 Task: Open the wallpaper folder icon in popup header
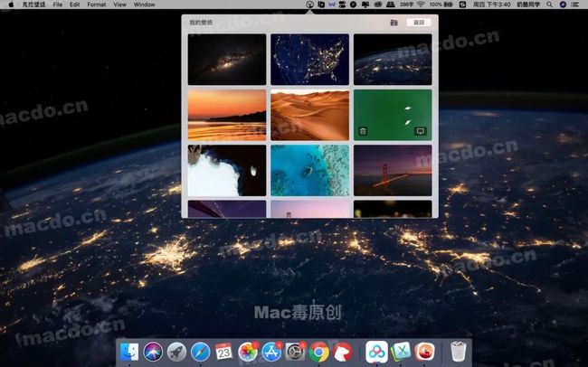pyautogui.click(x=394, y=23)
